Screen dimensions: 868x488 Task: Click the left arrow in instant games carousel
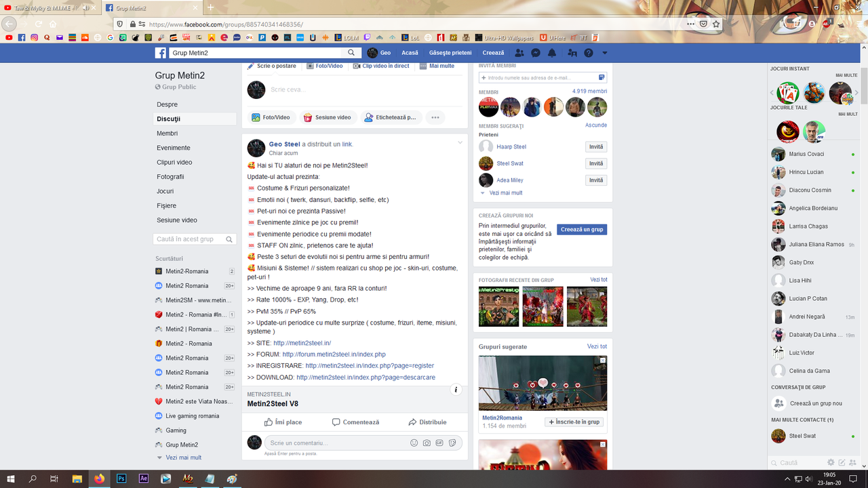click(x=772, y=93)
